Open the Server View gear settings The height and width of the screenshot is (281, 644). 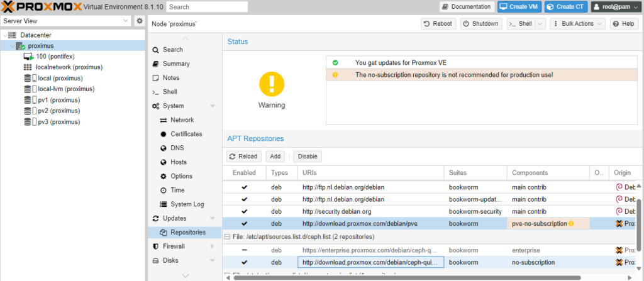point(140,21)
